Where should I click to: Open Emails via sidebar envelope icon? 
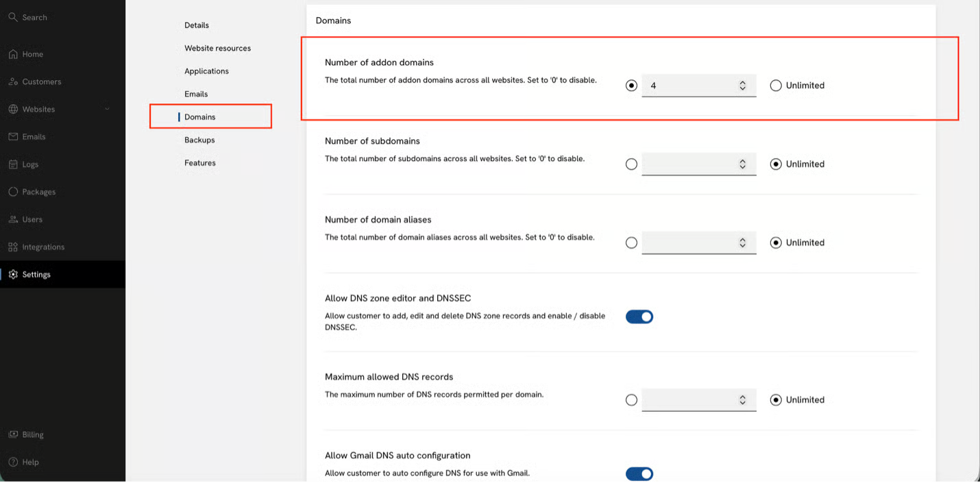[x=13, y=136]
